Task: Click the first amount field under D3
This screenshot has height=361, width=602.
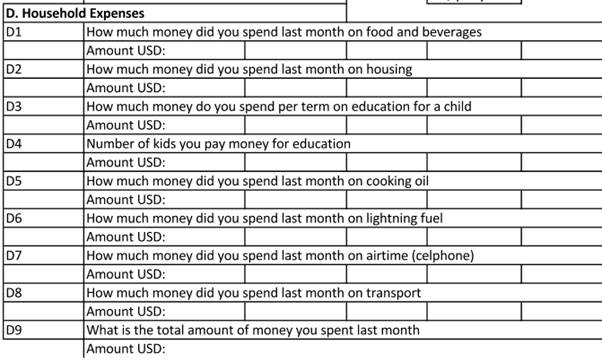Action: pos(295,125)
